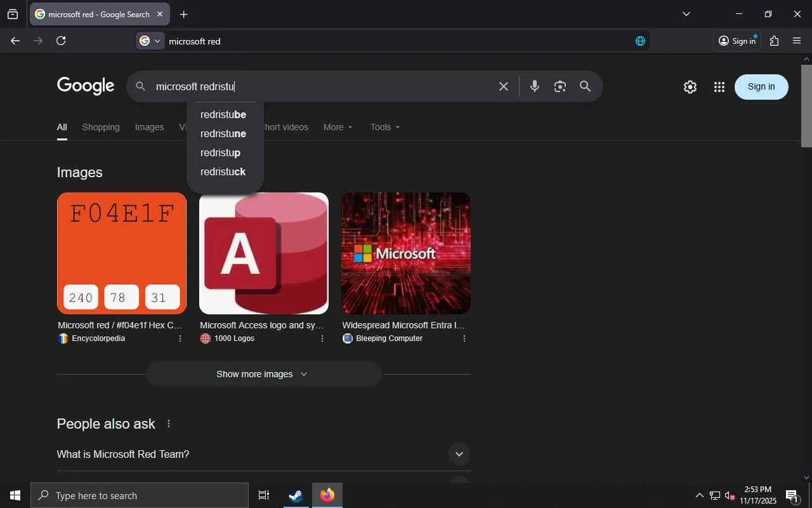Open a new browser tab
812x508 pixels.
[183, 14]
